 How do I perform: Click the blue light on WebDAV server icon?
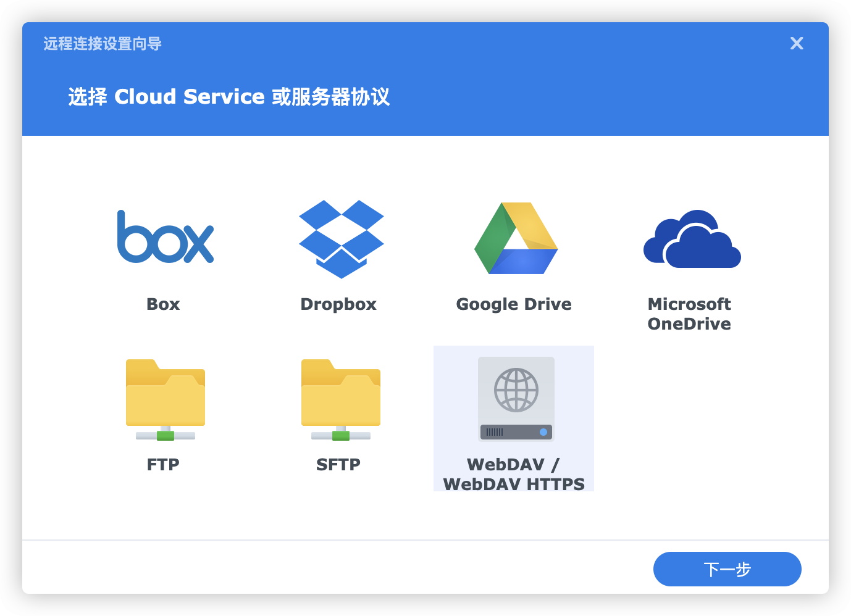tap(543, 432)
